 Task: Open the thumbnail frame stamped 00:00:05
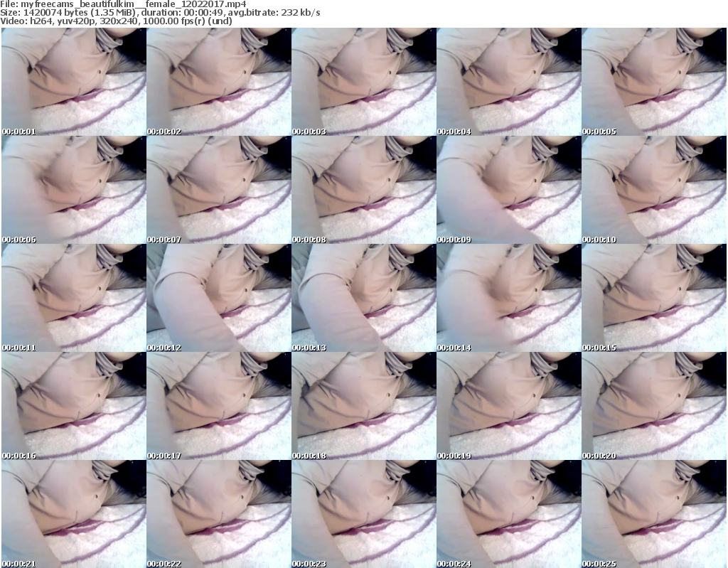point(654,82)
